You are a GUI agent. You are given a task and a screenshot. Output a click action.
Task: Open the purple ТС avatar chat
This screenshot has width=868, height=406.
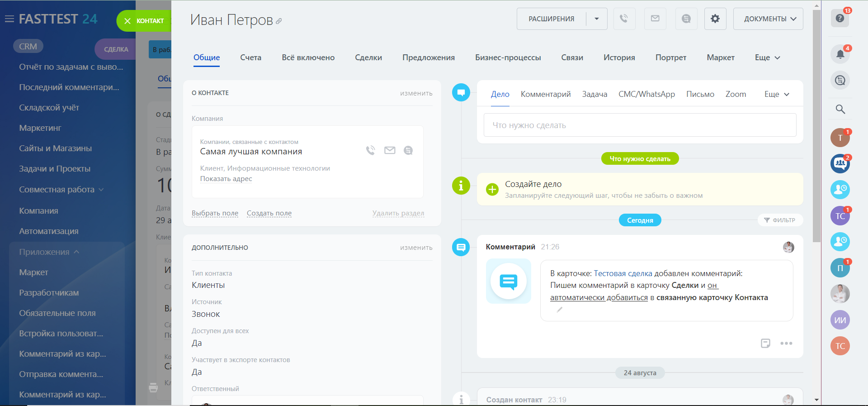click(x=840, y=216)
